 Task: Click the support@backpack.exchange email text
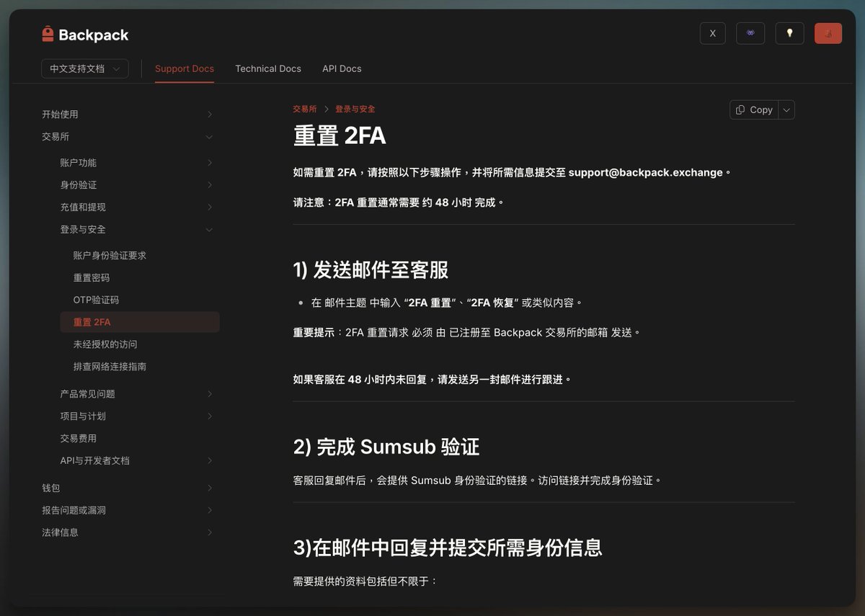pyautogui.click(x=645, y=172)
